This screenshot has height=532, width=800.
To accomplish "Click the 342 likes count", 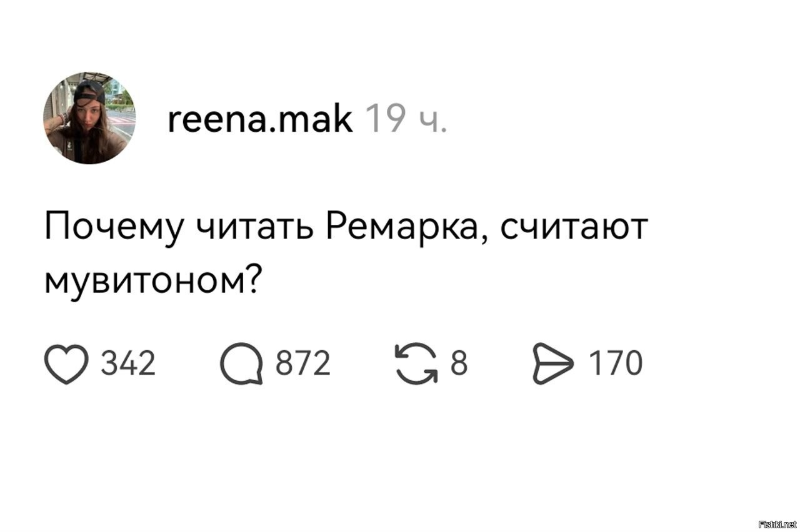I will click(x=129, y=363).
